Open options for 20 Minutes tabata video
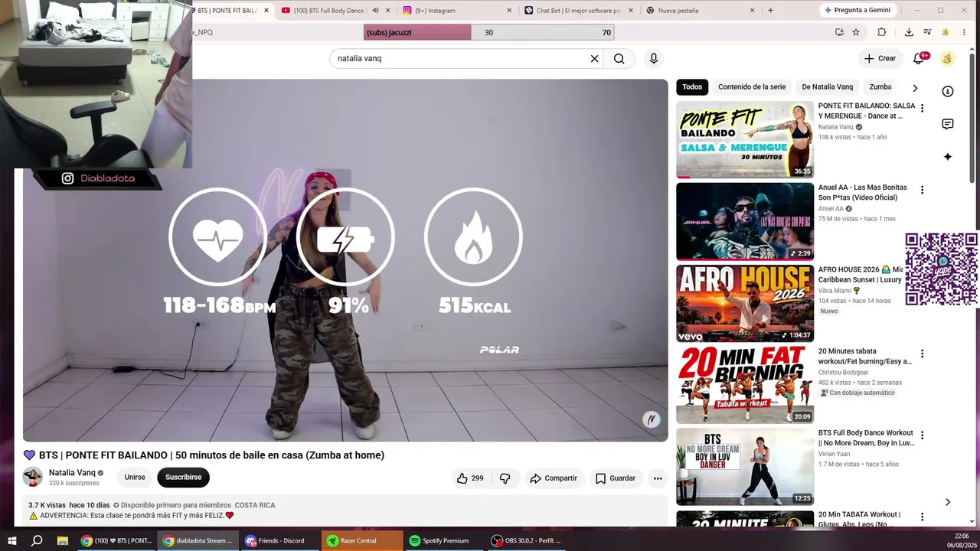The image size is (980, 551). pos(922,354)
